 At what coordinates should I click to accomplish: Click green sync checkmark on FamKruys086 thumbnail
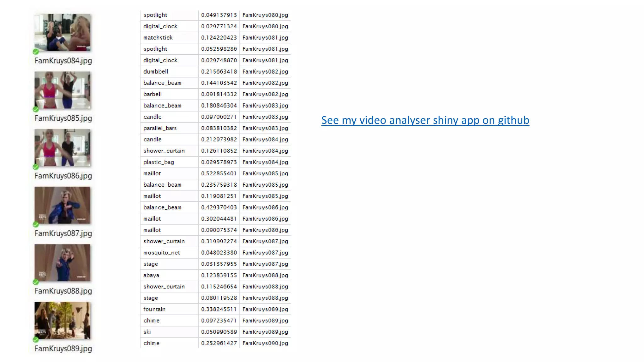pyautogui.click(x=36, y=167)
